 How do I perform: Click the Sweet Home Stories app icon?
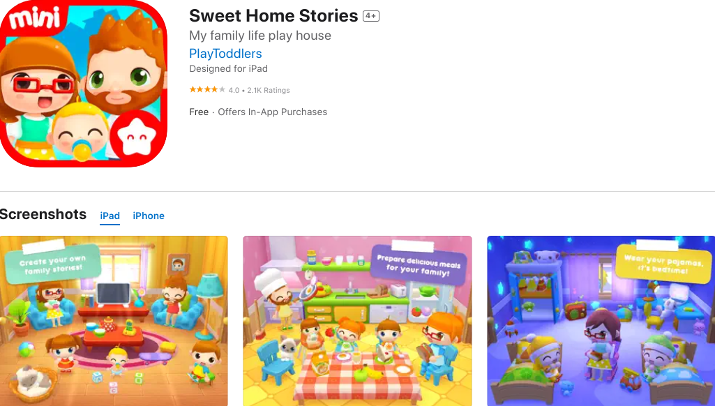[x=83, y=83]
